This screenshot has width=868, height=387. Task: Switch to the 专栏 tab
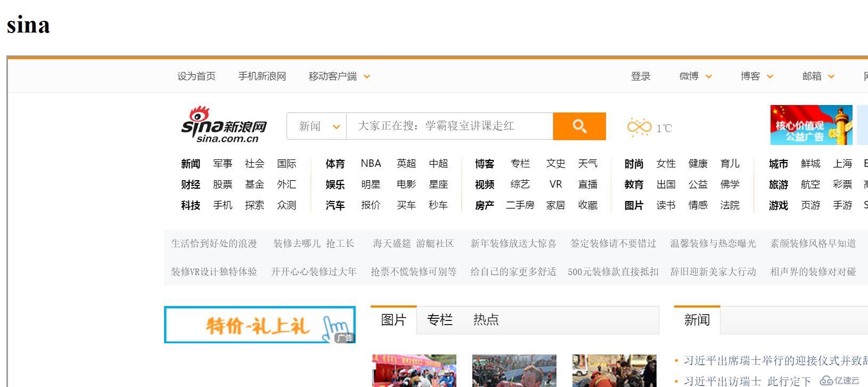pos(440,320)
